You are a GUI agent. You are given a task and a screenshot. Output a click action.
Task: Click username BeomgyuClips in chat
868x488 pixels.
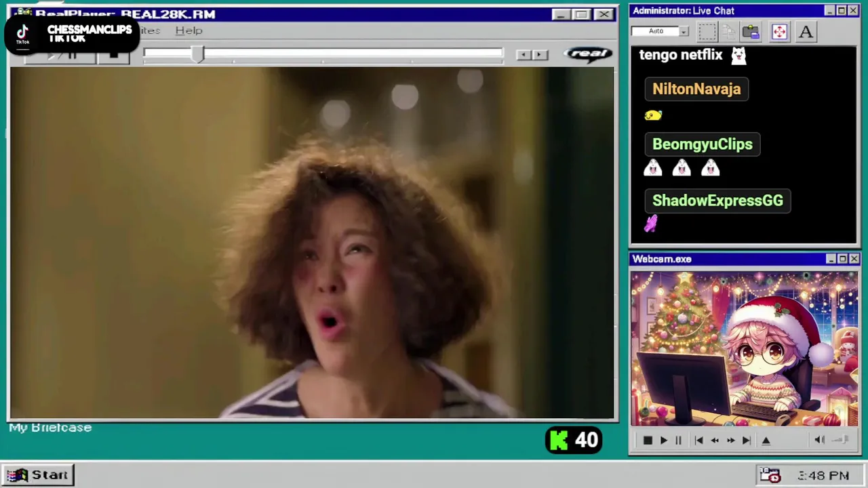point(702,144)
